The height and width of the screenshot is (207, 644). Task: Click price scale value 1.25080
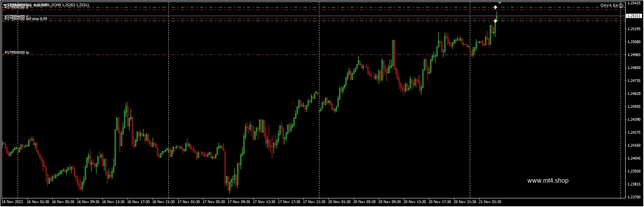pyautogui.click(x=634, y=42)
